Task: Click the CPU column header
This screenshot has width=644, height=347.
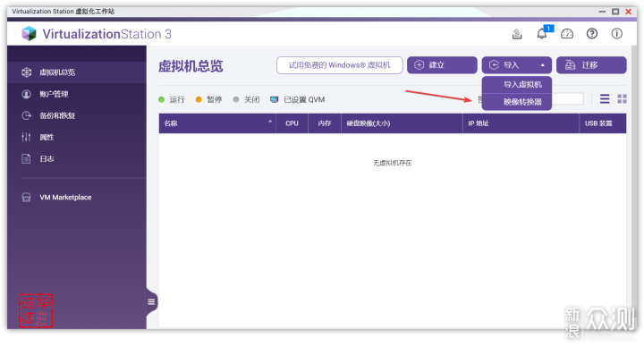Action: tap(292, 123)
